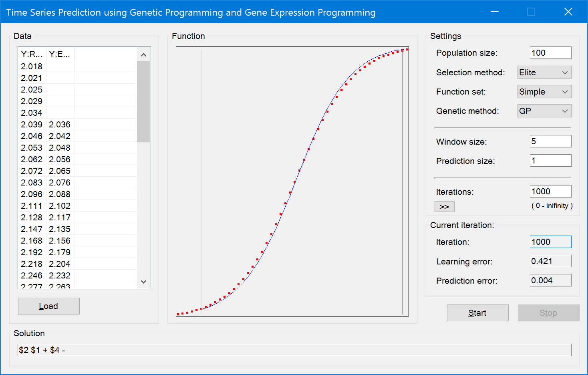
Task: Select the data row with value 2.021
Action: point(77,78)
